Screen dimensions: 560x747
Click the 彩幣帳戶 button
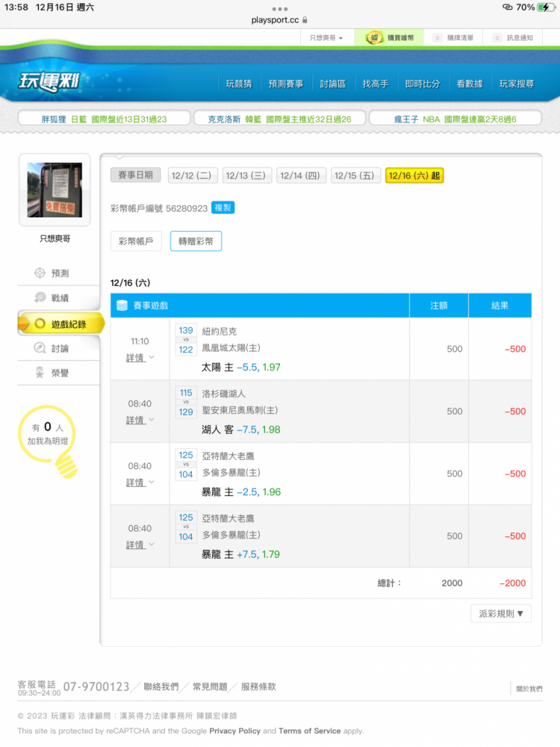tap(136, 241)
